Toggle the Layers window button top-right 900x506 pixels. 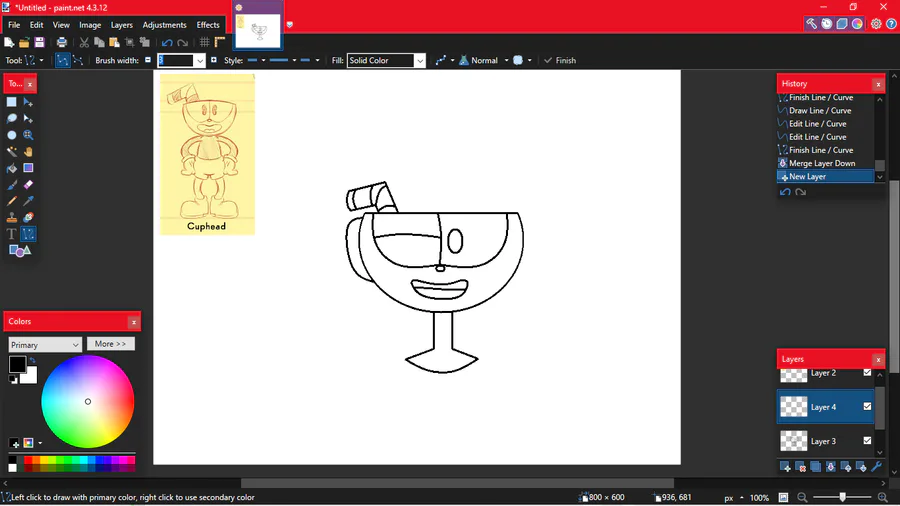coord(842,24)
